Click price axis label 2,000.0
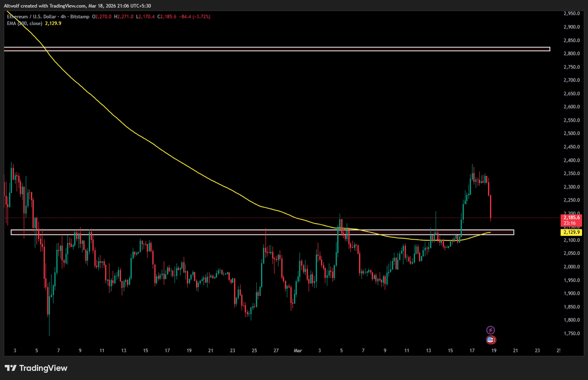The height and width of the screenshot is (380, 588). coord(571,267)
